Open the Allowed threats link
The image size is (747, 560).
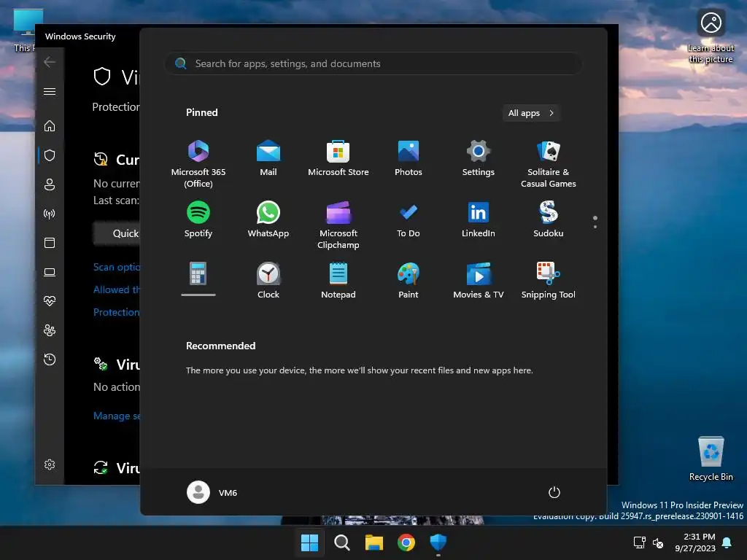pos(117,289)
